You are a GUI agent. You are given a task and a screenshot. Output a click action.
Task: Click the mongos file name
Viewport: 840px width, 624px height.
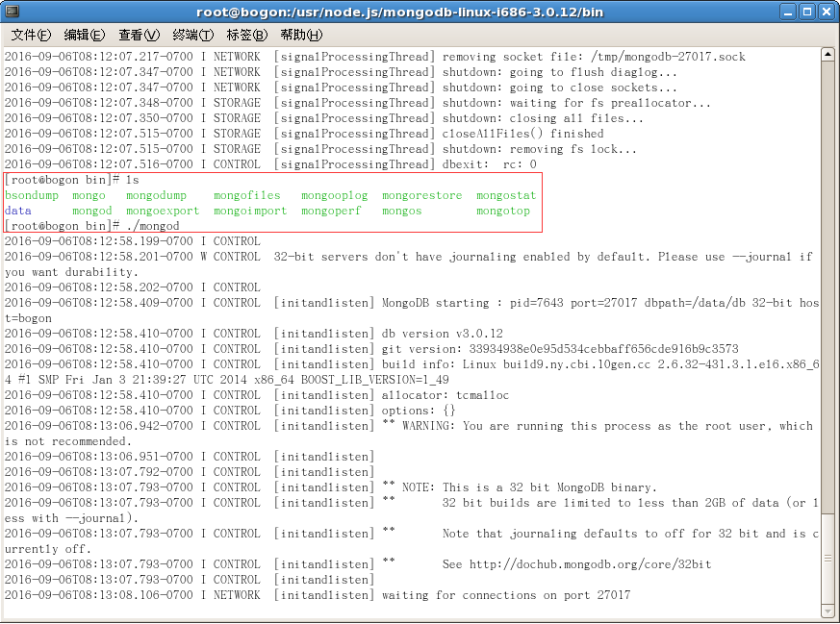tap(402, 212)
